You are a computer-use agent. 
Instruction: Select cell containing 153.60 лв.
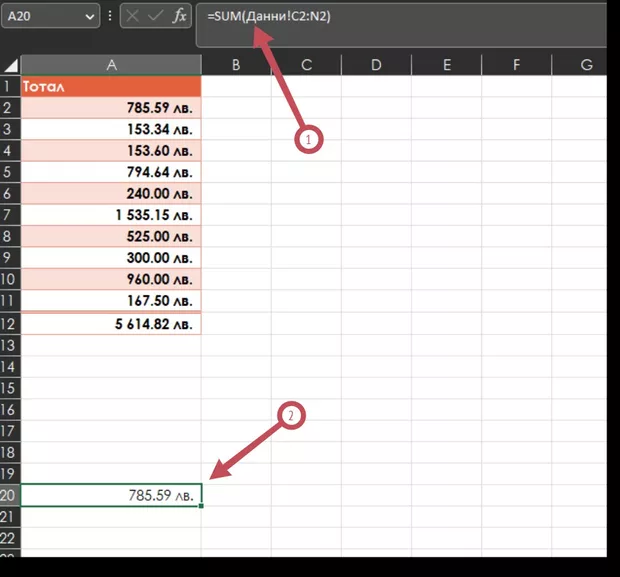[111, 150]
